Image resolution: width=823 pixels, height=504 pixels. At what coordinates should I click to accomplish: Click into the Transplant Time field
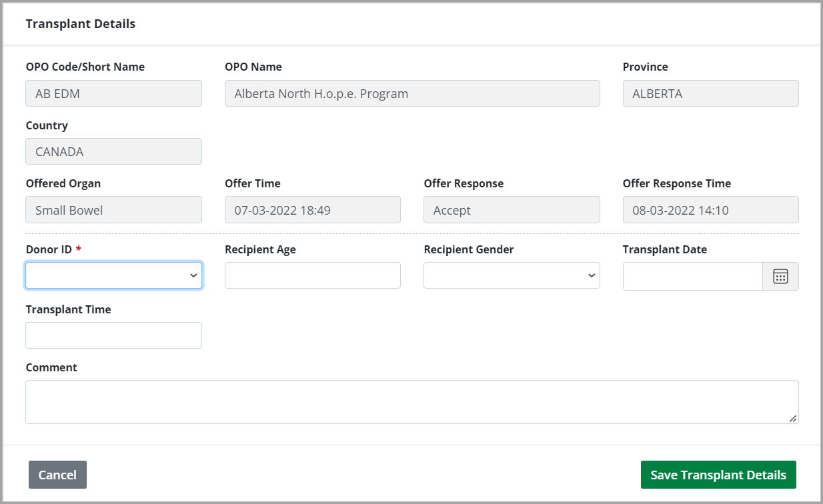[x=113, y=335]
